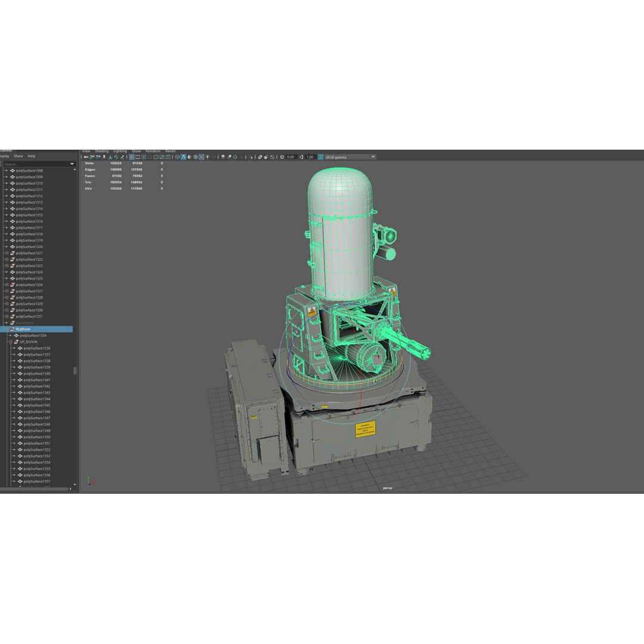Toggle the wireframe on shaded icon
The width and height of the screenshot is (644, 644).
click(x=196, y=157)
